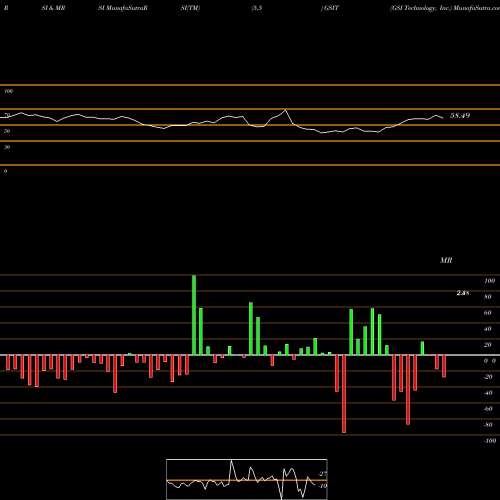
Task: Click the 30 label on RSI axis
Action: [x=7, y=147]
